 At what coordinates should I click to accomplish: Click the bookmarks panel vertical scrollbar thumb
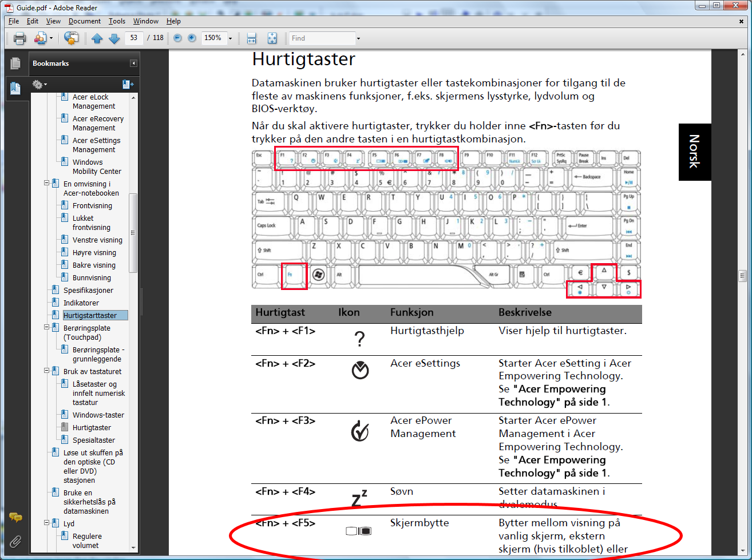(133, 232)
